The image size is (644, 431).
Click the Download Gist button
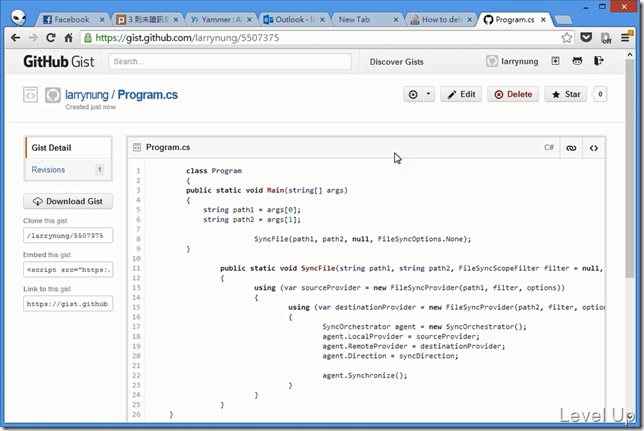[x=68, y=201]
